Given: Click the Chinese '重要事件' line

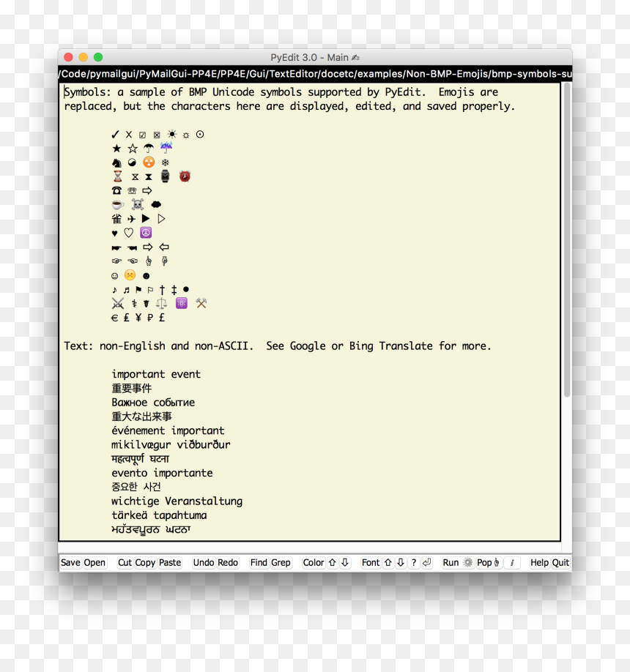Looking at the screenshot, I should pyautogui.click(x=132, y=388).
